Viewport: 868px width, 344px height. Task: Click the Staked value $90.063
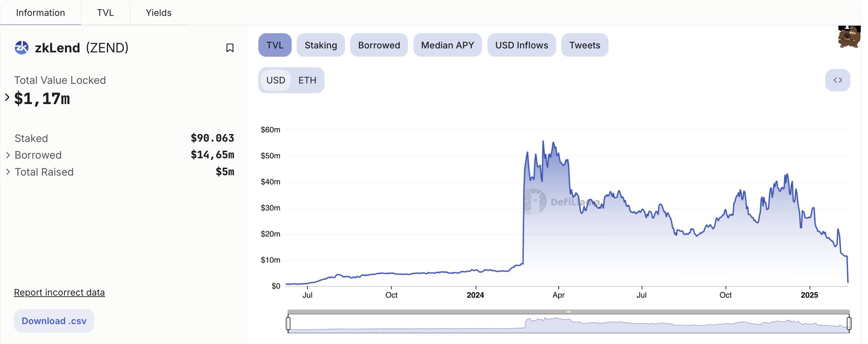point(212,138)
